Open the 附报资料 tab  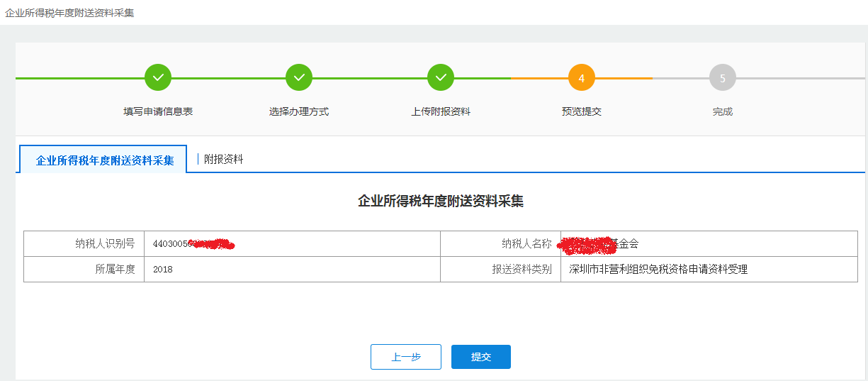[x=223, y=159]
